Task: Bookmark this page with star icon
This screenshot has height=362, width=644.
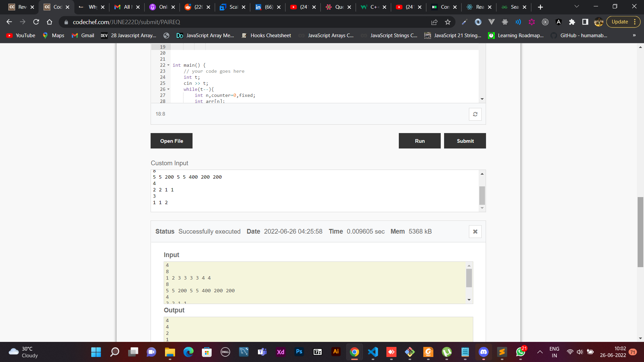Action: tap(447, 22)
